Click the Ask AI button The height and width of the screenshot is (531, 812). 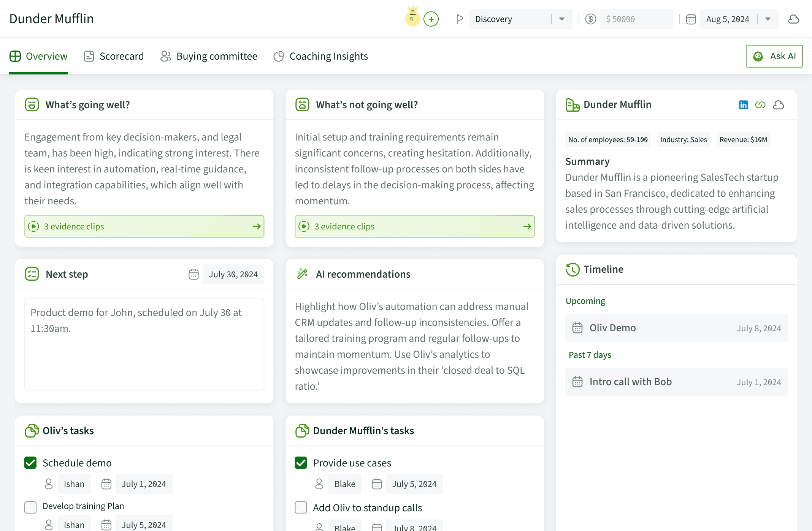pos(774,56)
